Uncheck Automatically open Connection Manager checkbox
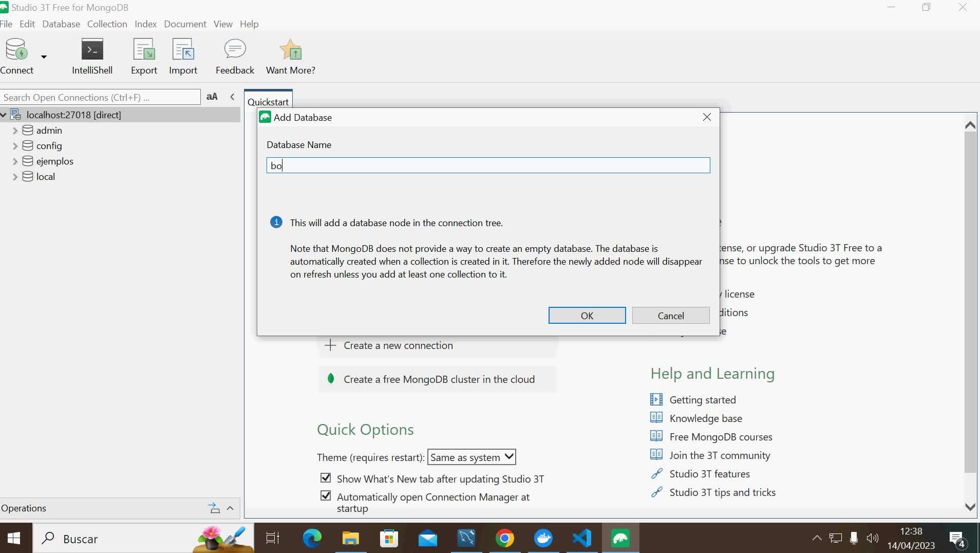 [x=326, y=496]
